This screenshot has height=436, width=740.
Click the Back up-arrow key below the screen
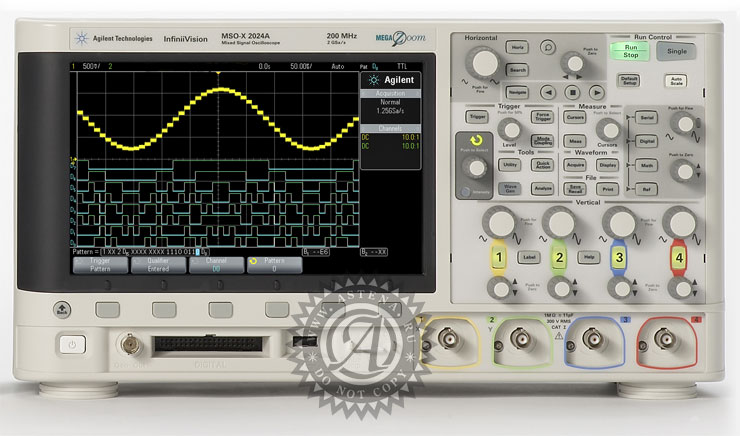62,310
